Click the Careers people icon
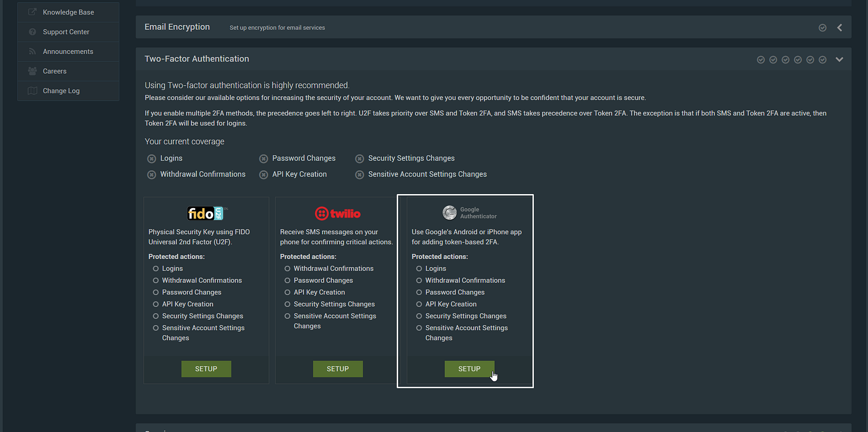This screenshot has height=432, width=868. (x=32, y=71)
